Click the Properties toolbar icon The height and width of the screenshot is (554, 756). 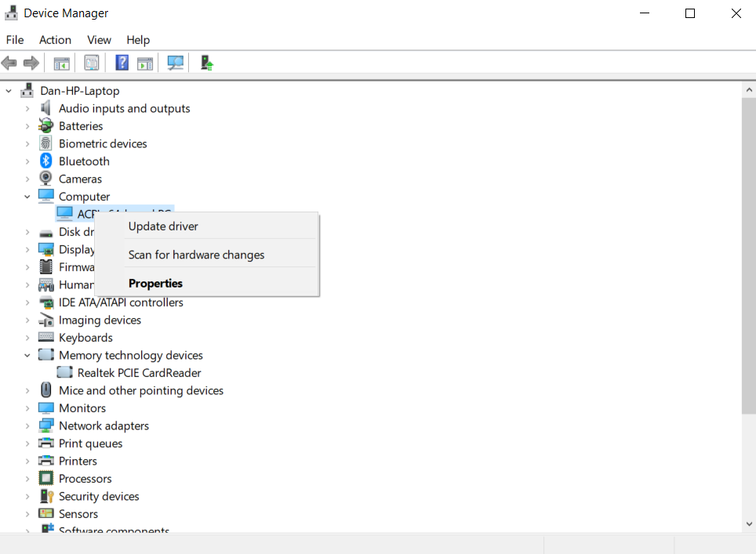pos(92,63)
